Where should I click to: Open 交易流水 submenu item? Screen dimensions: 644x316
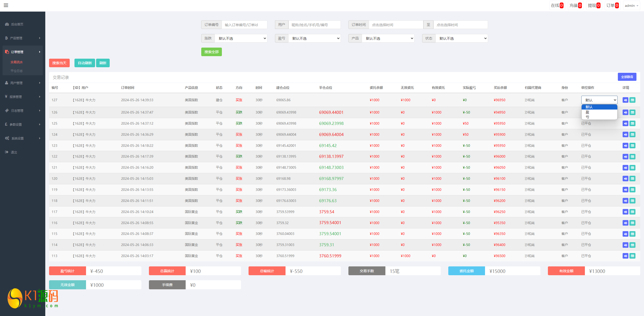pyautogui.click(x=17, y=62)
